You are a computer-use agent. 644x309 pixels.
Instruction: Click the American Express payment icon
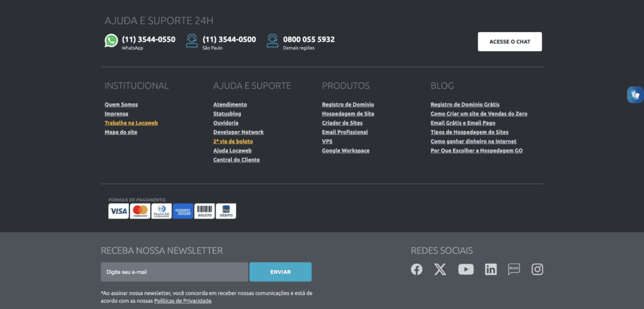(x=183, y=211)
